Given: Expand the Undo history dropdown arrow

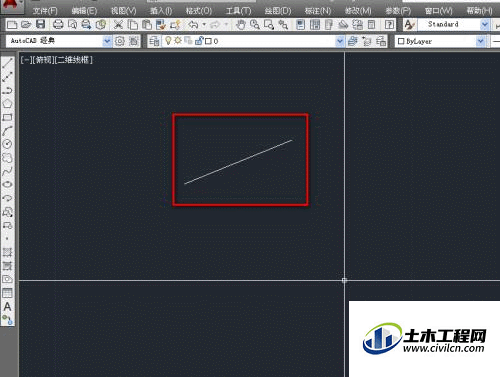Looking at the screenshot, I should (x=204, y=24).
